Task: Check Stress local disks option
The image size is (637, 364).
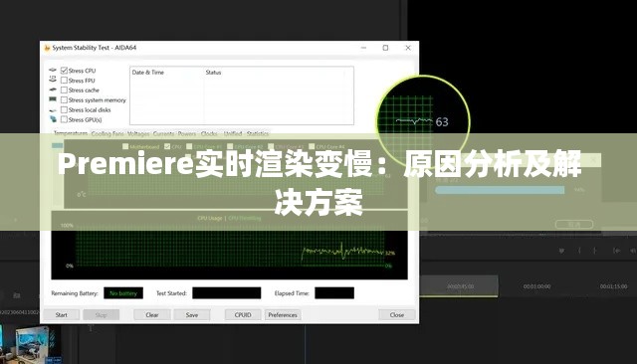Action: [x=64, y=110]
